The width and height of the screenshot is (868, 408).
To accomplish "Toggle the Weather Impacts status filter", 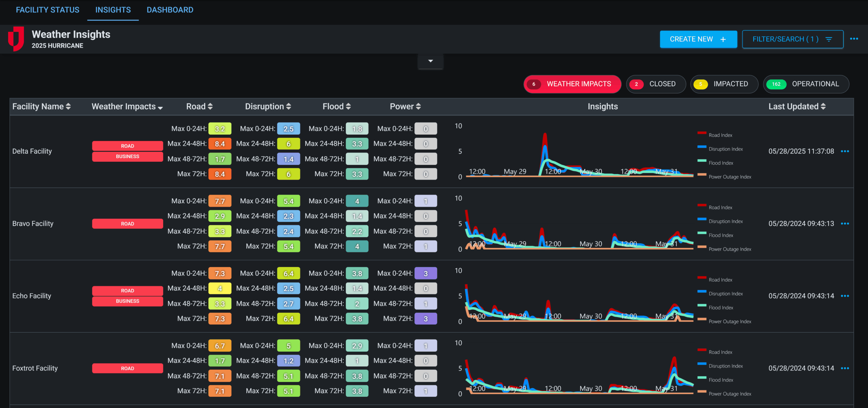I will (572, 84).
